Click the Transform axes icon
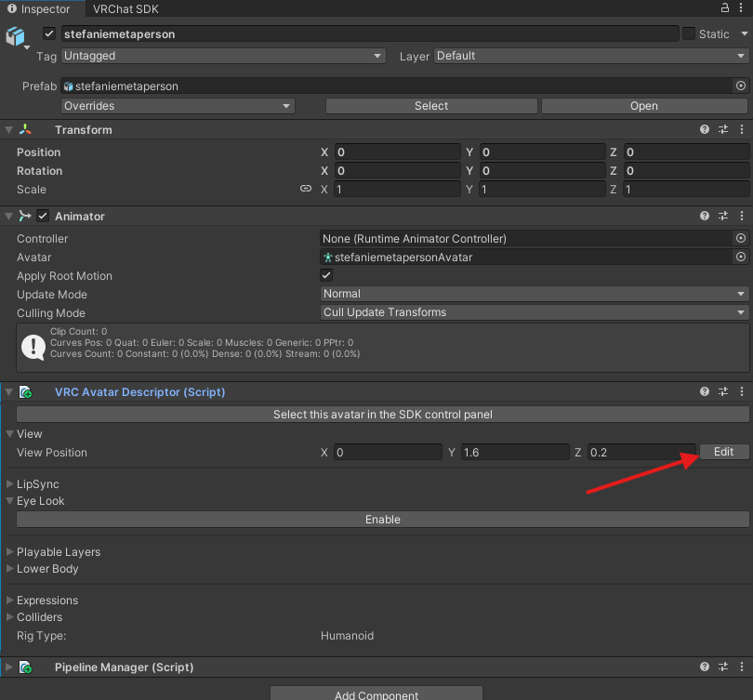753x700 pixels. click(x=25, y=129)
